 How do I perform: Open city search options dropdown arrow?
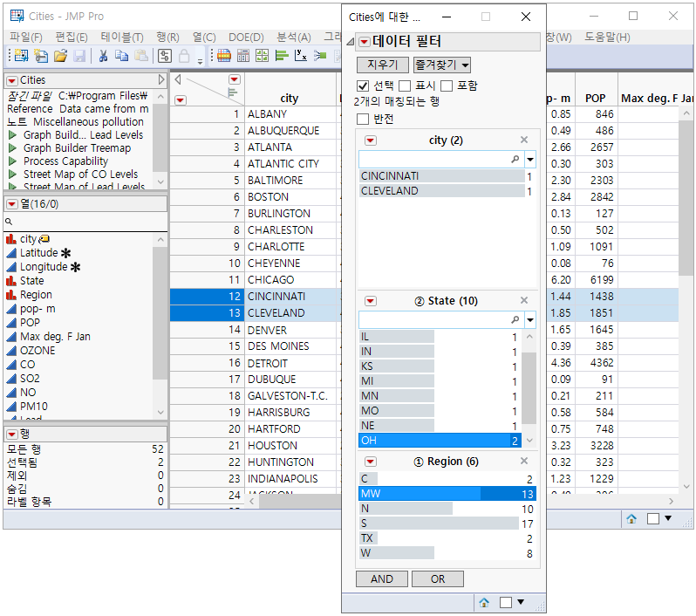(x=530, y=160)
